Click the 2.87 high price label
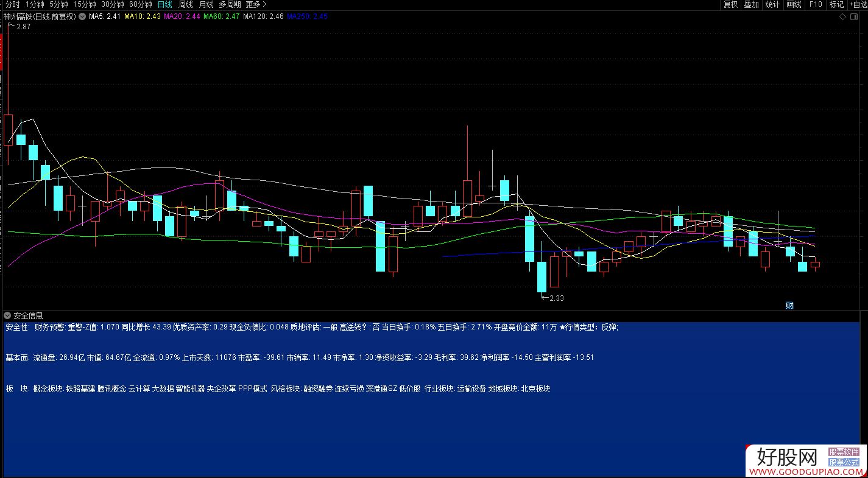The width and height of the screenshot is (868, 478). tap(24, 27)
